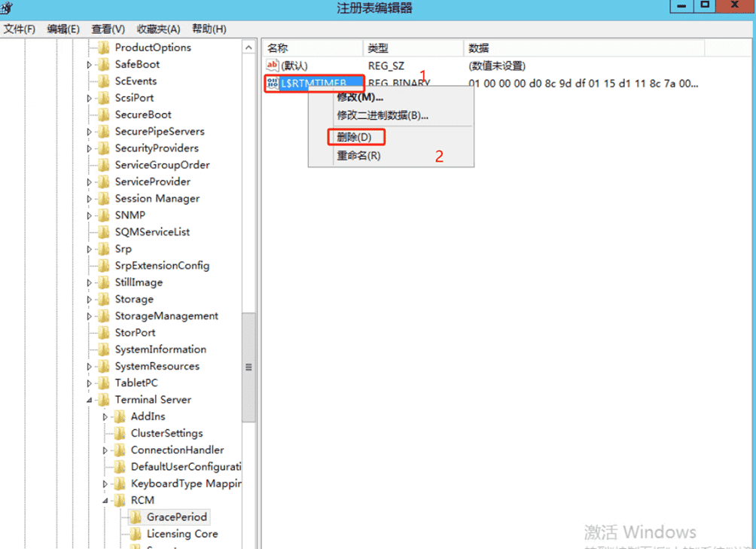Expand the Session Manager tree node
Image resolution: width=756 pixels, height=549 pixels.
[89, 199]
